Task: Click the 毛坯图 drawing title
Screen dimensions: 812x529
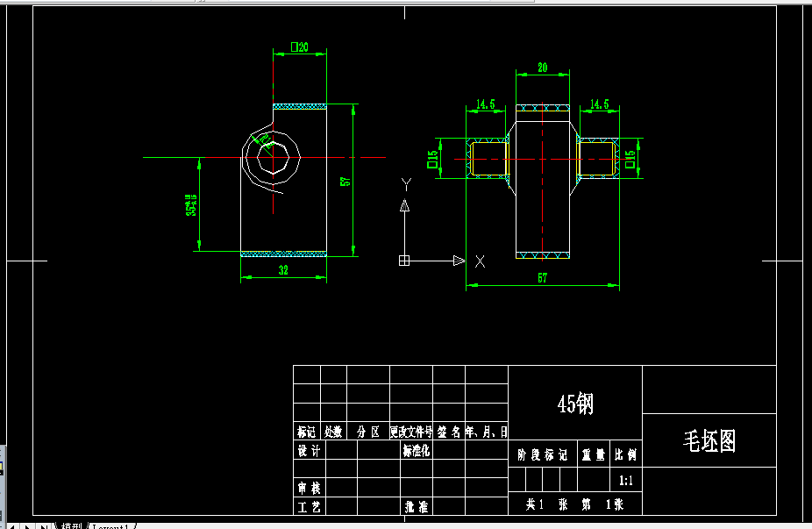Action: 709,441
